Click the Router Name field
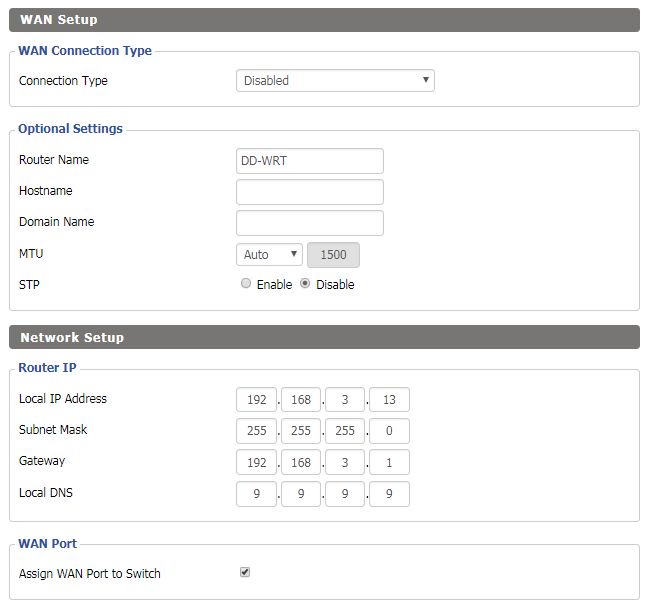This screenshot has width=646, height=607. point(309,161)
